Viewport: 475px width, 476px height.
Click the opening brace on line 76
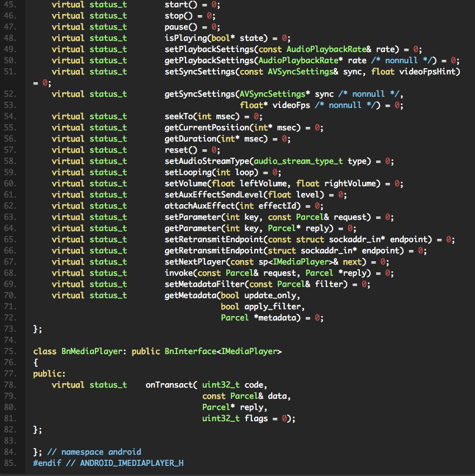click(36, 363)
